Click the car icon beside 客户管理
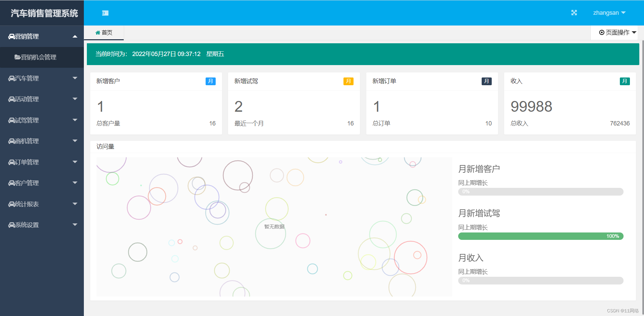 12,183
